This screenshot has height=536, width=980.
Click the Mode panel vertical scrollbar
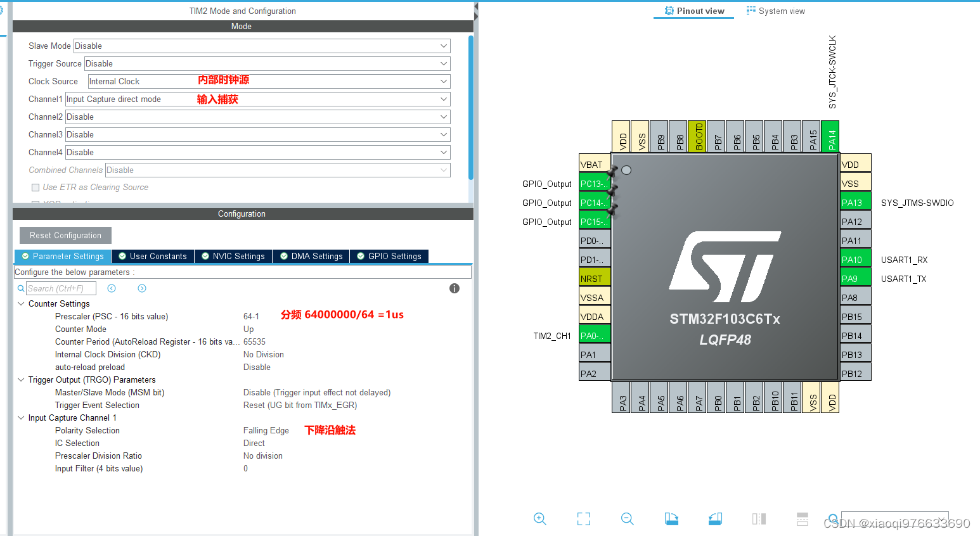pos(471,108)
